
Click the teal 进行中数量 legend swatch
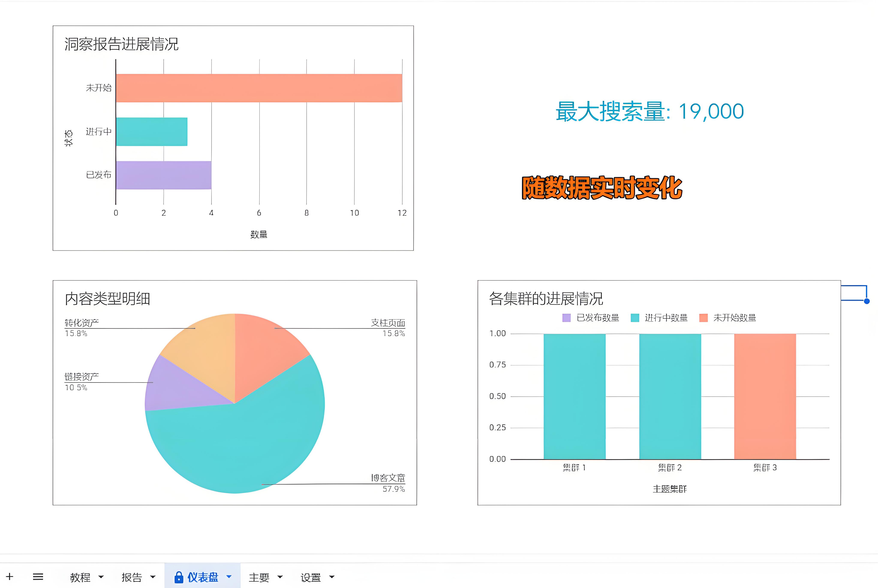point(634,318)
